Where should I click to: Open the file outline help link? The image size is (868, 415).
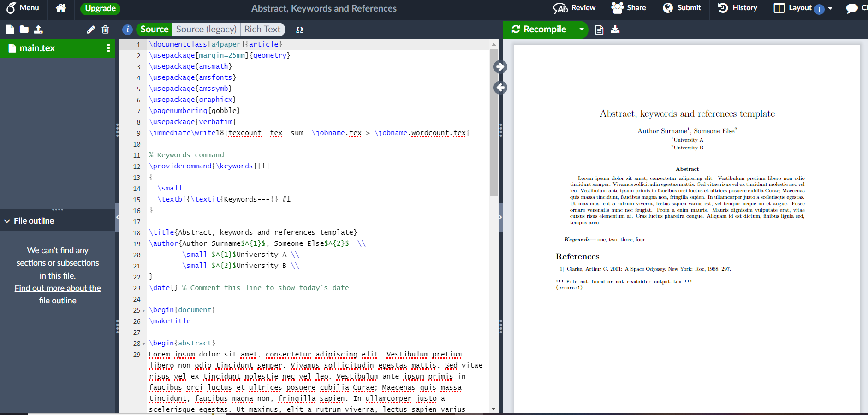[x=58, y=294]
